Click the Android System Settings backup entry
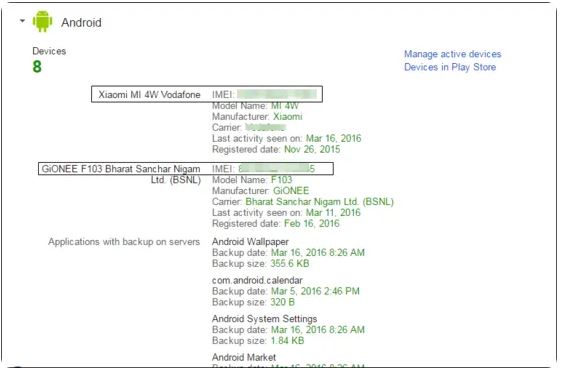This screenshot has height=371, width=561. (x=264, y=319)
